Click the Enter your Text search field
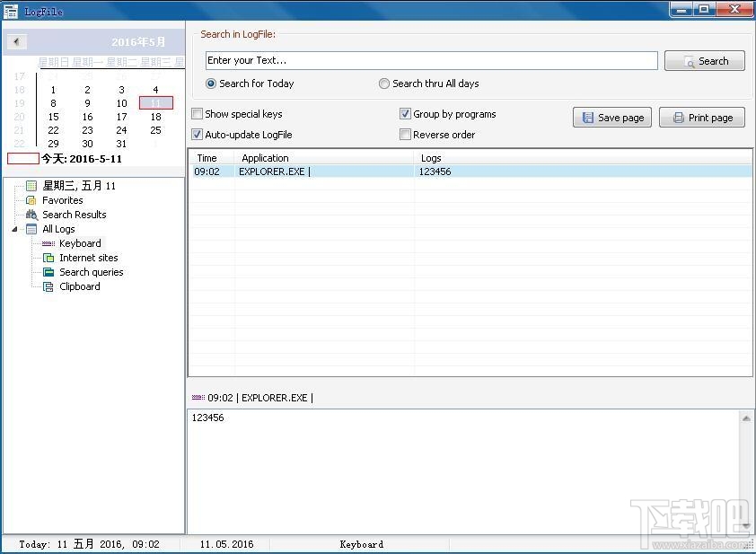756x554 pixels. 432,60
